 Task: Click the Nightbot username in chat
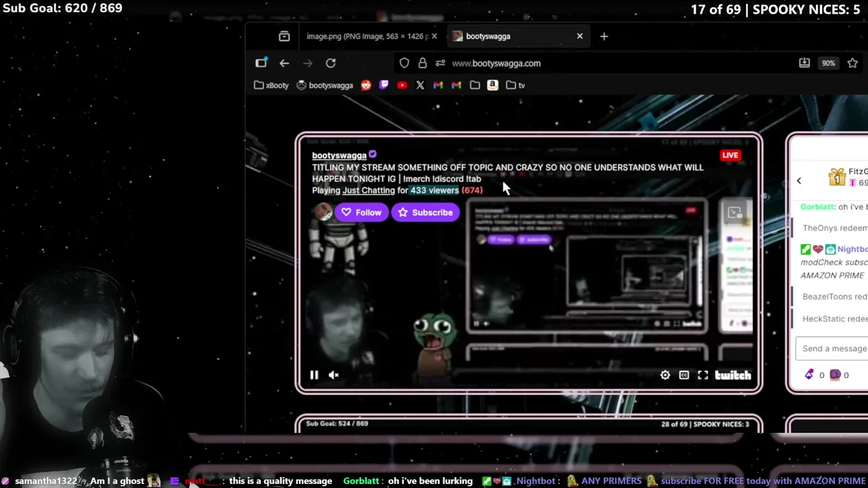point(852,249)
